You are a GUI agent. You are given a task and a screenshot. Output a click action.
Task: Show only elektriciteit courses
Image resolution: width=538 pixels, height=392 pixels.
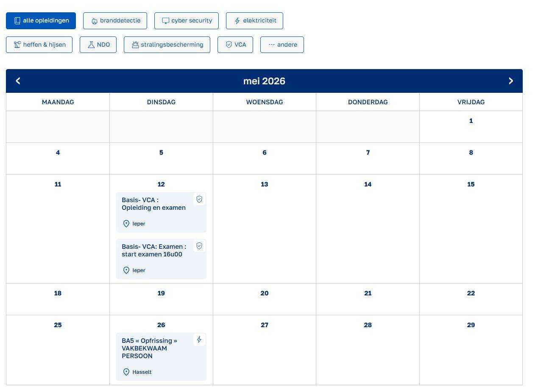(x=254, y=21)
